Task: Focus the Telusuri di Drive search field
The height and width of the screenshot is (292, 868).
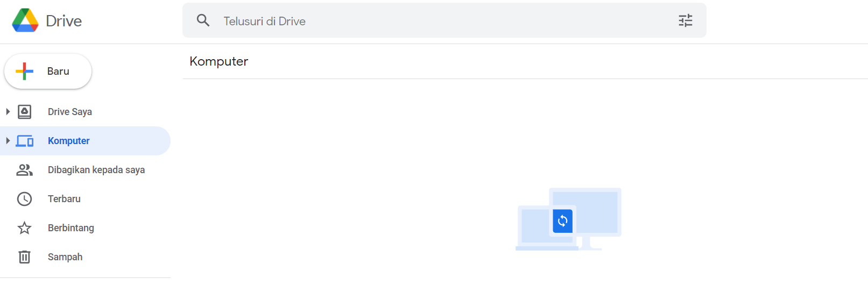Action: [431, 21]
